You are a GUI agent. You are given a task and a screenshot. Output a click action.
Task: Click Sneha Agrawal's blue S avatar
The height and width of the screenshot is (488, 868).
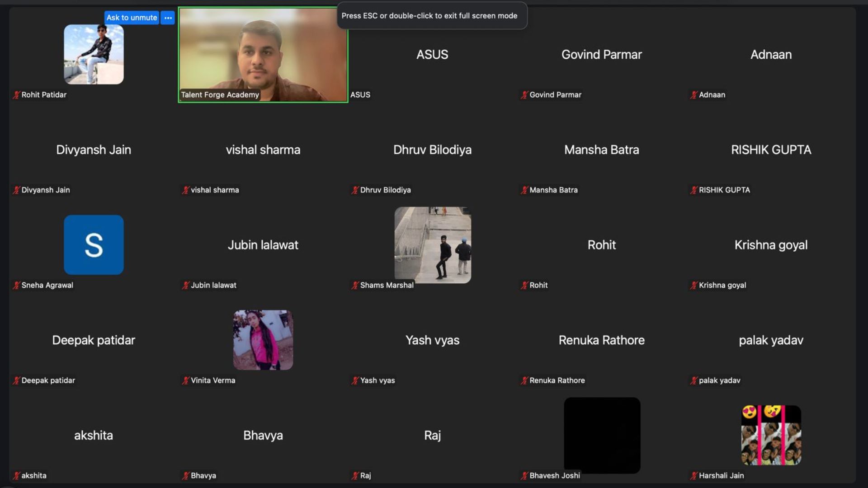(94, 245)
